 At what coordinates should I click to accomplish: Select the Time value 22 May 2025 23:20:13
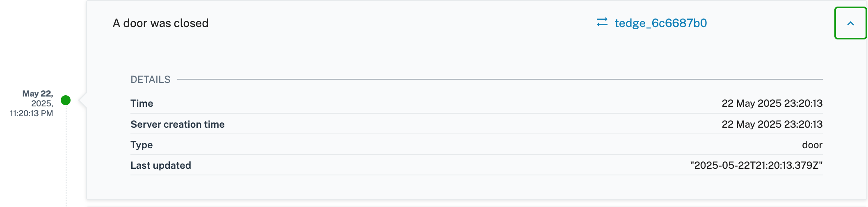tap(772, 103)
